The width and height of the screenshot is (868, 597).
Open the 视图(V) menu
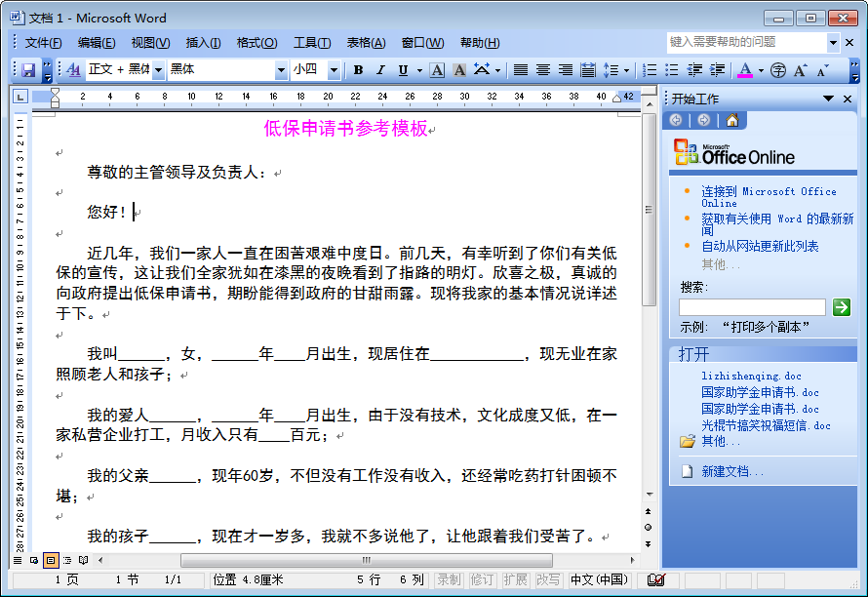150,43
